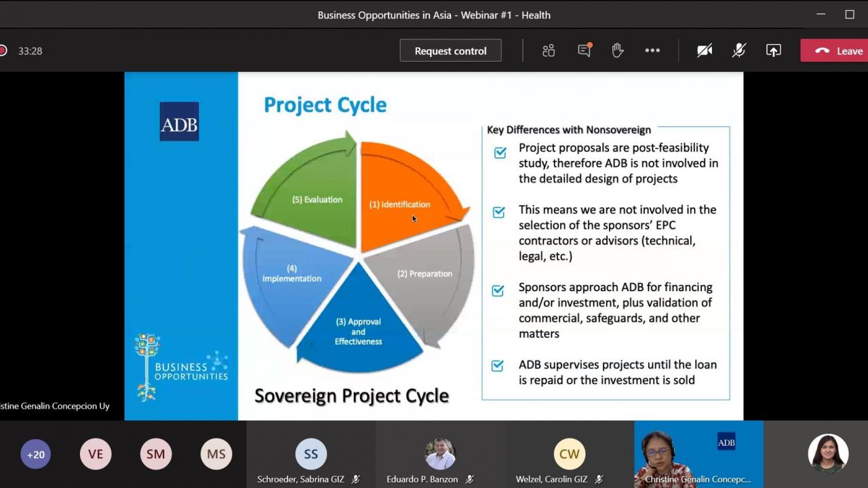Select Christine Genalin Concepcion's video tile
868x488 pixels.
pyautogui.click(x=698, y=454)
